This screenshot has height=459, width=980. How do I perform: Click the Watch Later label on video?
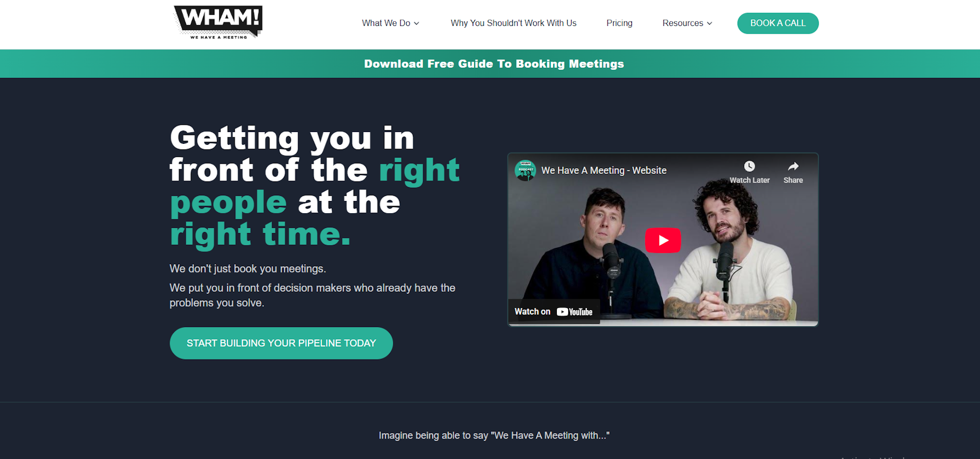click(749, 180)
